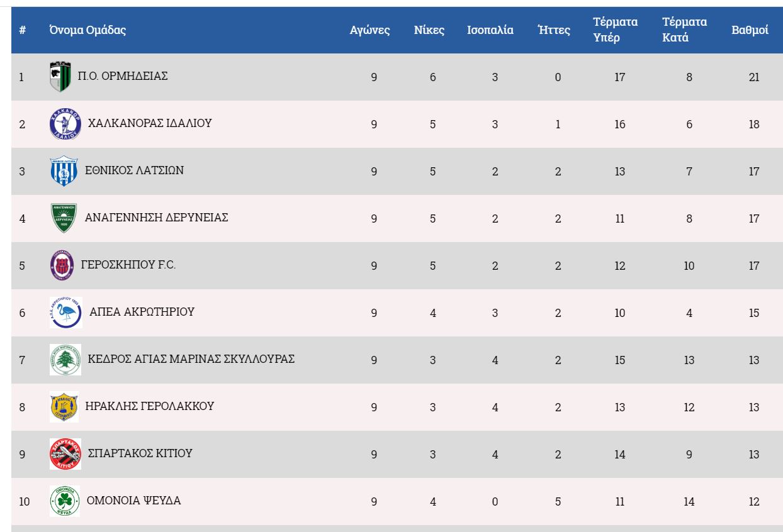Click the Ισοπαλία column header

(x=490, y=30)
